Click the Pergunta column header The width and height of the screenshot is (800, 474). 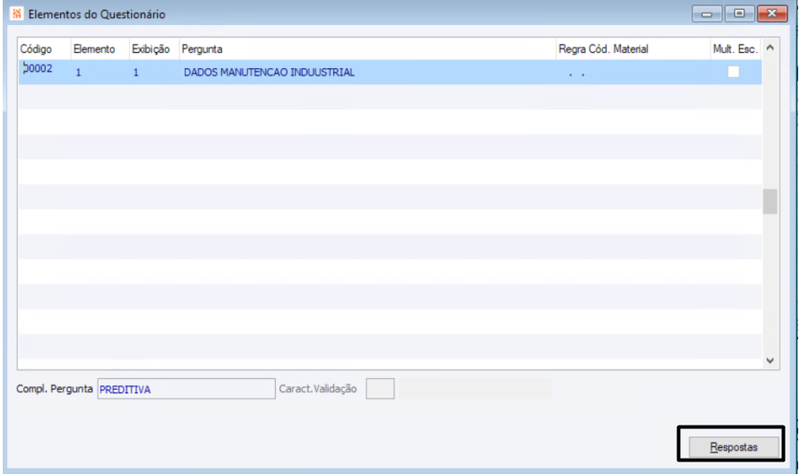pos(367,49)
